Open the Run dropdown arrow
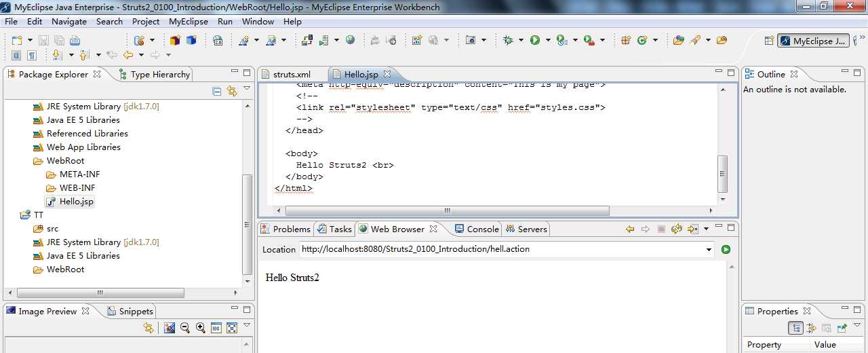 point(548,41)
